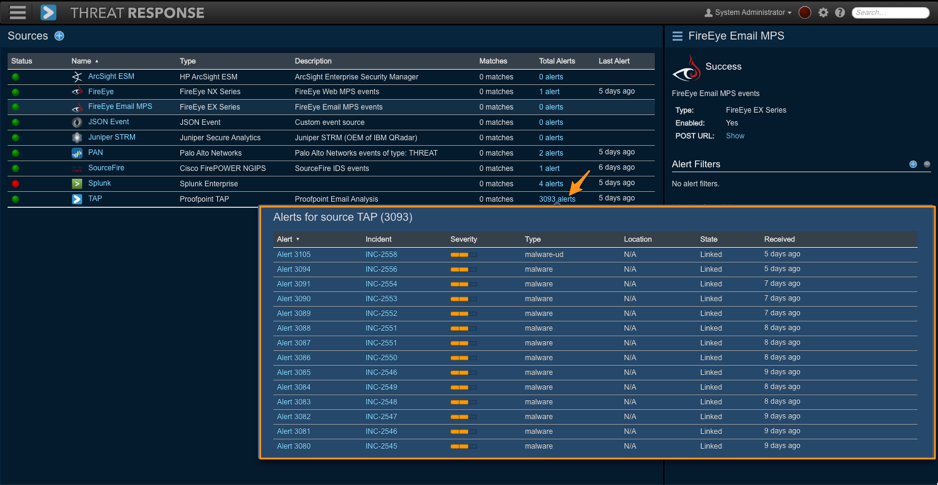Screen dimensions: 938x485
Task: Open System Administrator user dropdown
Action: [x=748, y=12]
